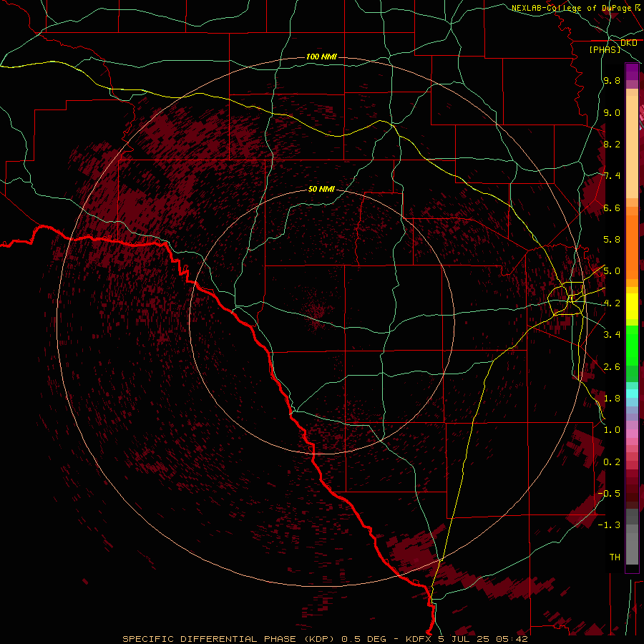Pick the purple band atop the color bar
644x644 pixels.
(x=632, y=72)
